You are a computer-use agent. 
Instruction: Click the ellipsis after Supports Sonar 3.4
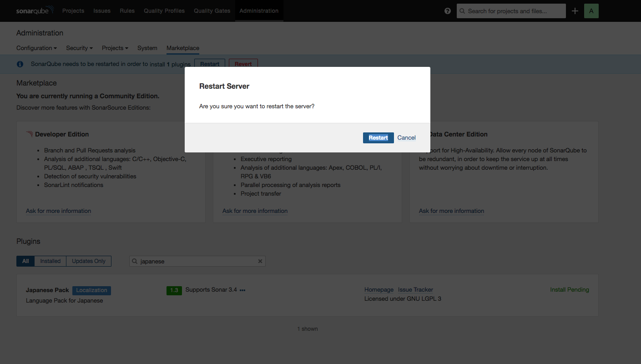coord(242,290)
